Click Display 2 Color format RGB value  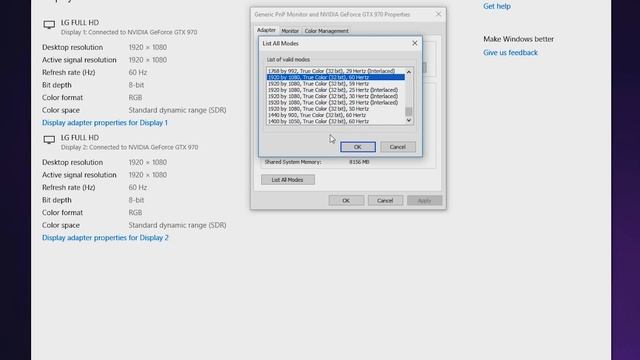pos(136,213)
